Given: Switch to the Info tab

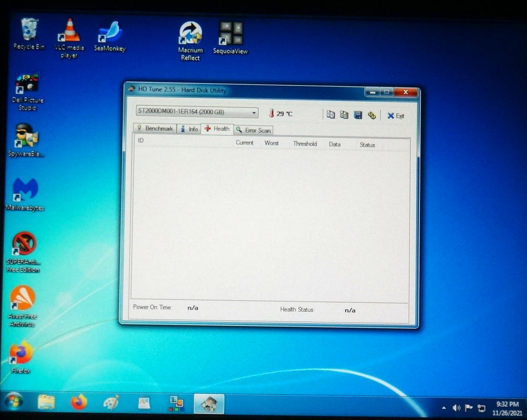Looking at the screenshot, I should pyautogui.click(x=189, y=129).
